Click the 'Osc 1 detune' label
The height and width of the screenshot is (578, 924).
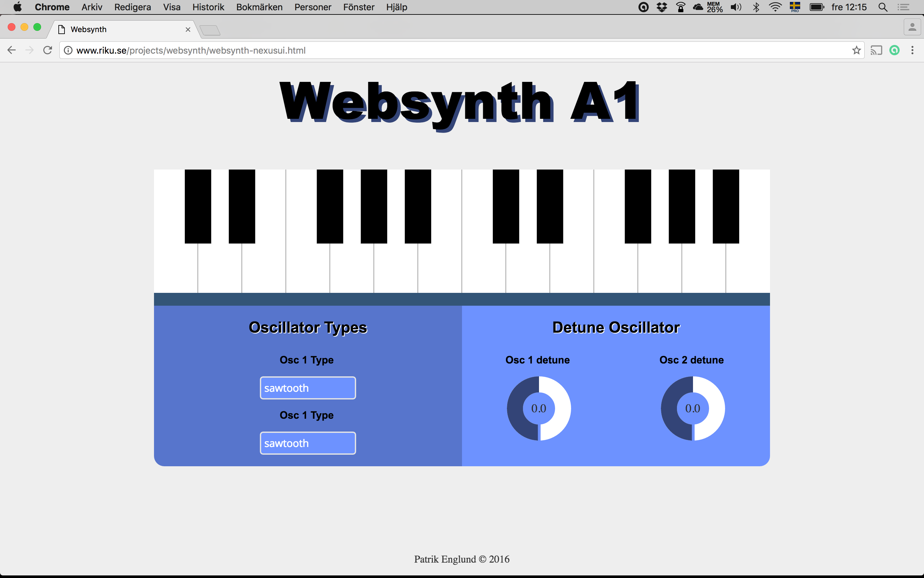538,360
